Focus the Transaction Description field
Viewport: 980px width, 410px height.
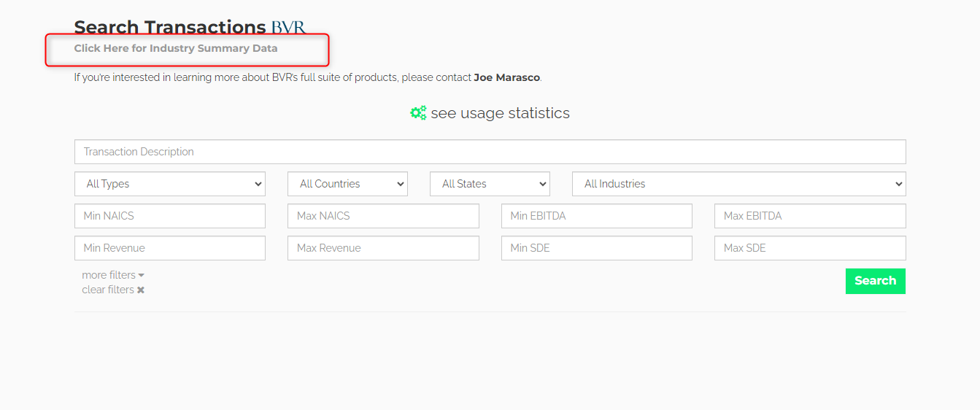click(x=490, y=152)
